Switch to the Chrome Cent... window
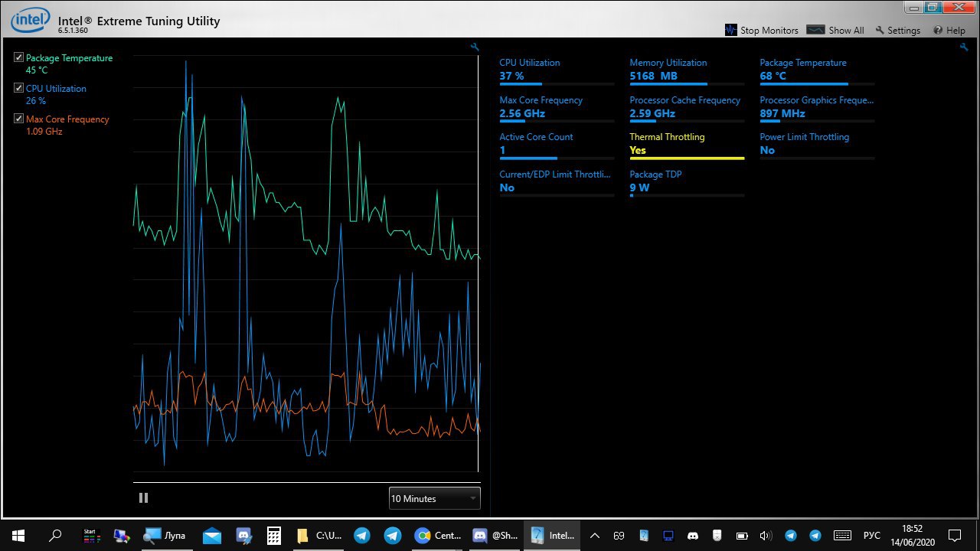Viewport: 980px width, 551px height. tap(438, 536)
